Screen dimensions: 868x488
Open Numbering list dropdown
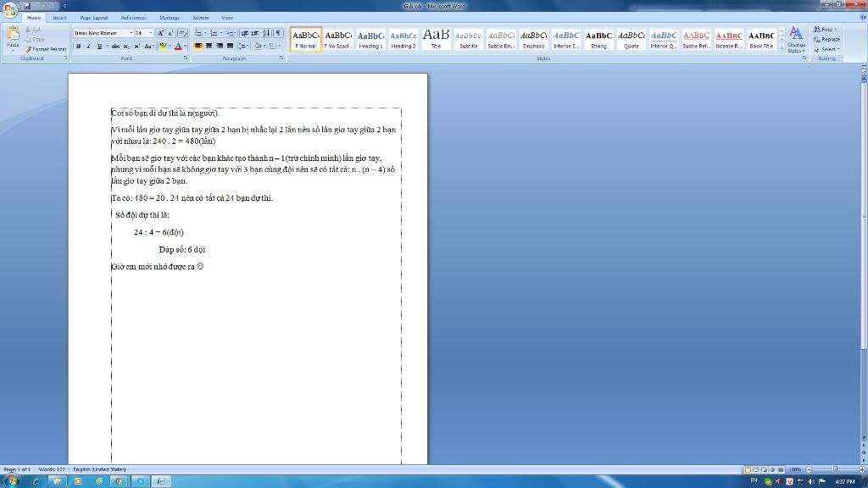click(x=221, y=33)
